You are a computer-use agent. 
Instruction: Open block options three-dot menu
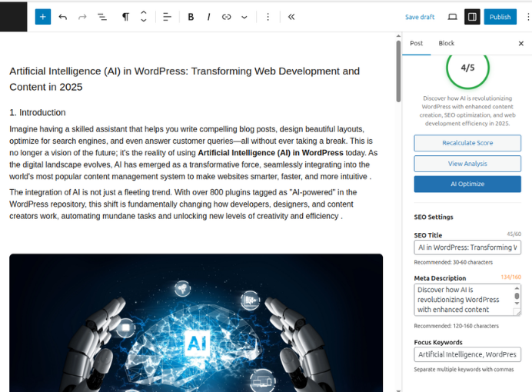[x=268, y=17]
